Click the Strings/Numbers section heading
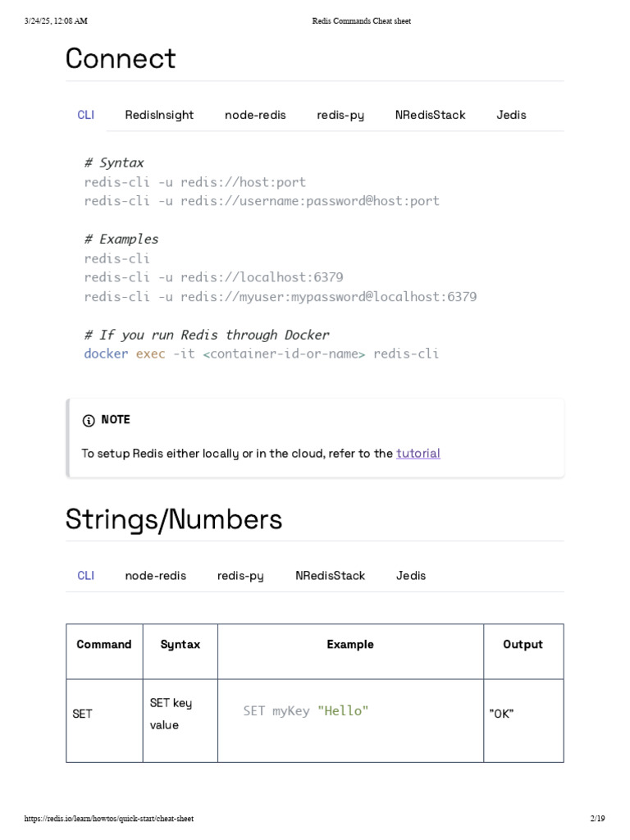The height and width of the screenshot is (840, 630). pyautogui.click(x=174, y=519)
